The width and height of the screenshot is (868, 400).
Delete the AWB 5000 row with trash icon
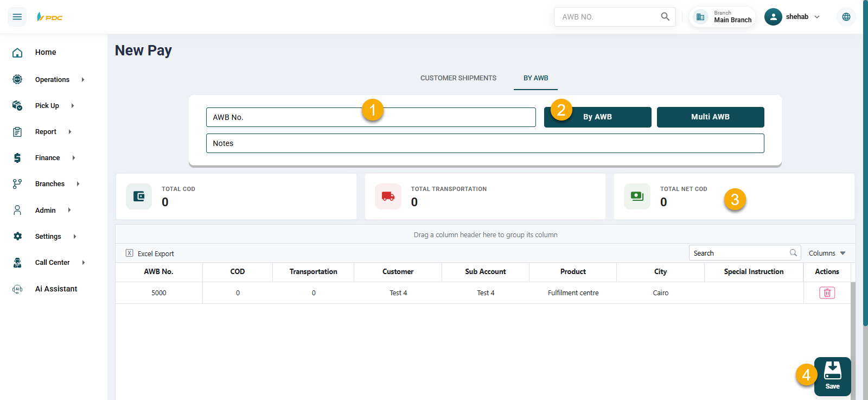point(827,293)
